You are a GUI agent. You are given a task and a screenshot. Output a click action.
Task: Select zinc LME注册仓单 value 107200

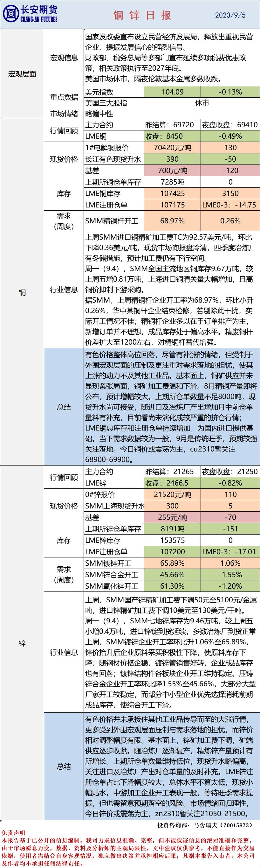(x=173, y=552)
